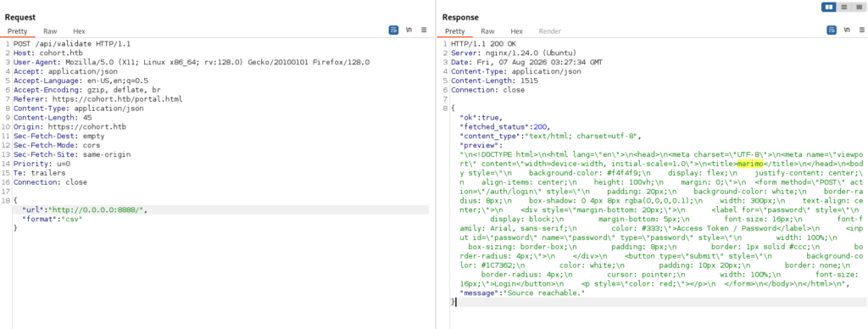Switch to Response Pretty tab
The image size is (868, 329).
coord(455,31)
